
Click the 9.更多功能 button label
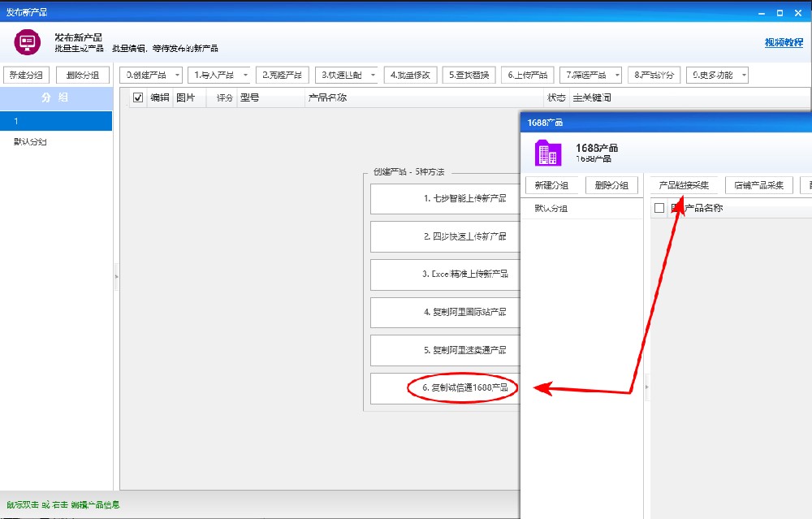(713, 75)
